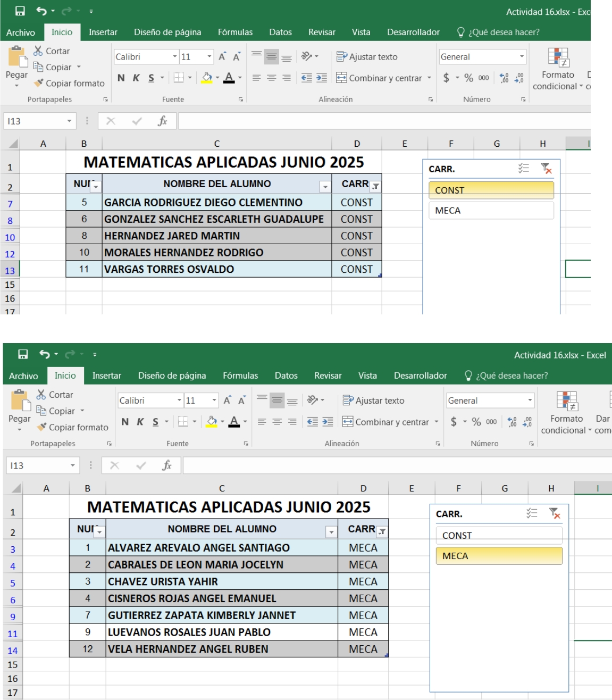Image resolution: width=612 pixels, height=700 pixels.
Task: Toggle bold (N) in the upper window ribbon
Action: 121,78
